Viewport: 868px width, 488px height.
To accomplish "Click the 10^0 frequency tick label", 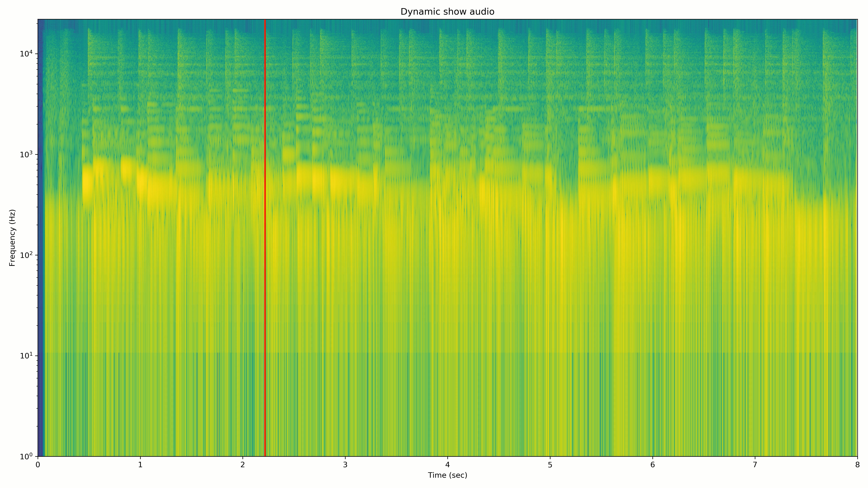I will point(26,456).
